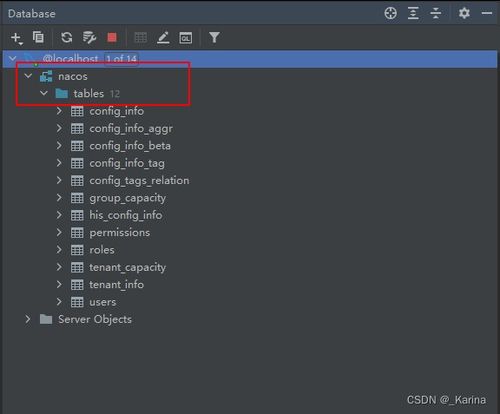Click the Filter funnel icon

click(214, 37)
